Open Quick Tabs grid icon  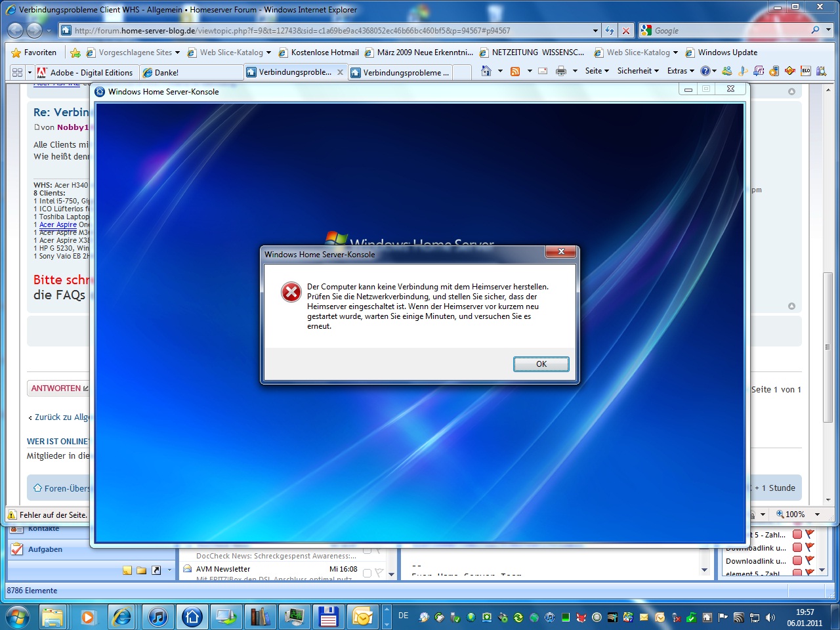click(x=17, y=72)
